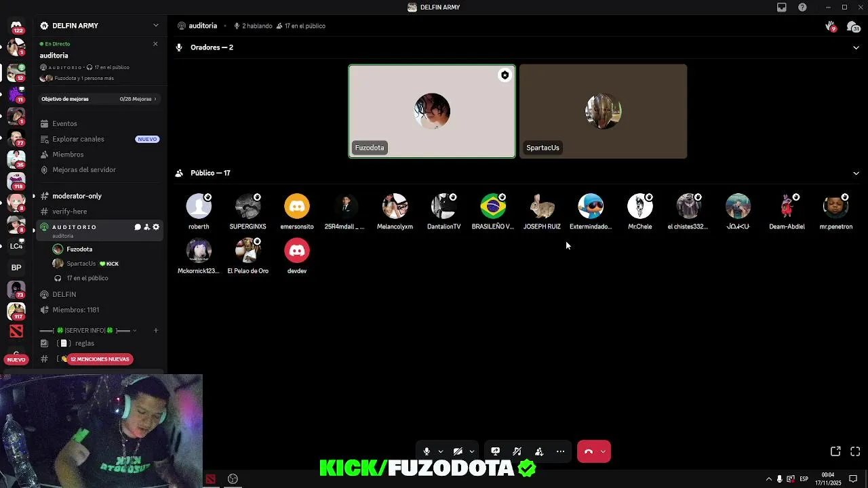Open Windows notifications center icon

pyautogui.click(x=853, y=479)
